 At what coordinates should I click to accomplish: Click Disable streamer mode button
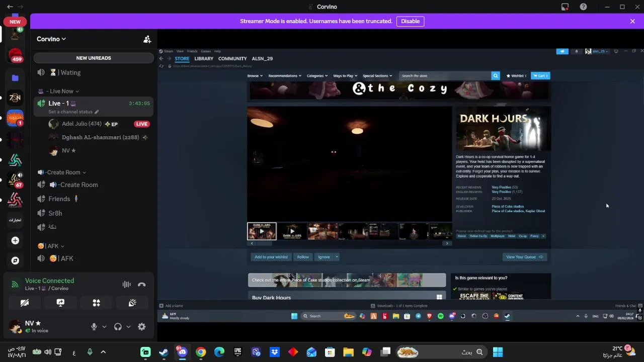point(411,21)
